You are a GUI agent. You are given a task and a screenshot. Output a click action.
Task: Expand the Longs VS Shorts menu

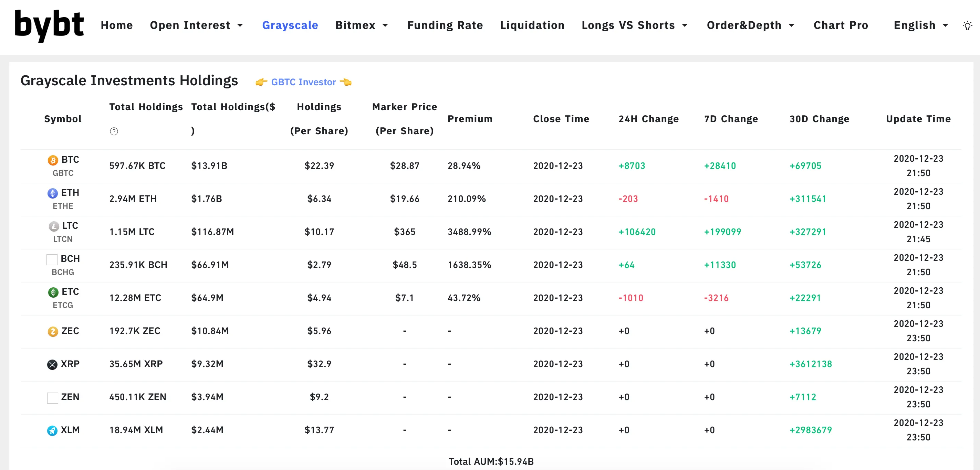(635, 25)
